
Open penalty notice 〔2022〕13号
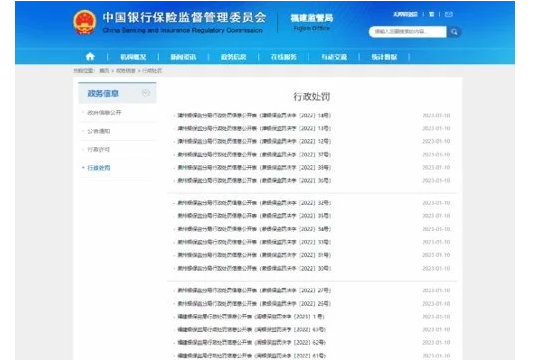pos(254,128)
